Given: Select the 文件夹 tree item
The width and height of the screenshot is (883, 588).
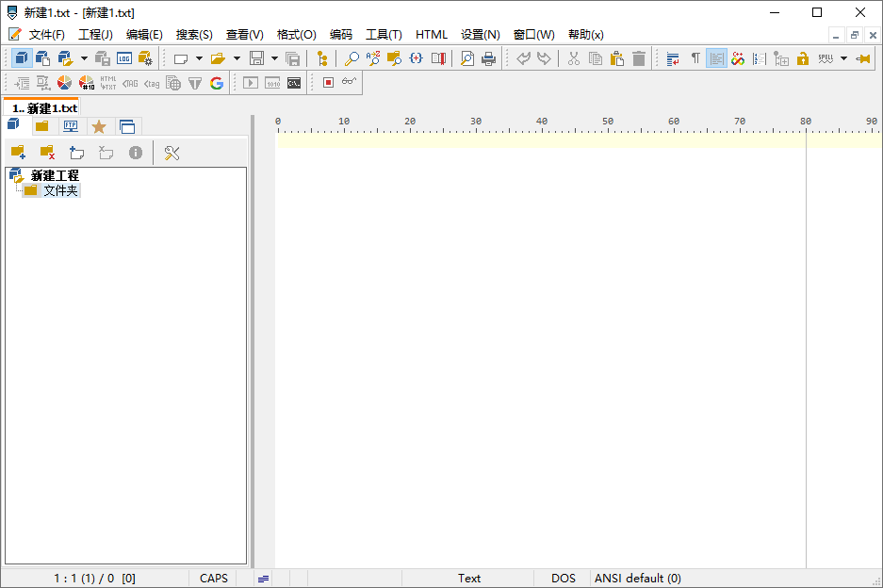Looking at the screenshot, I should pyautogui.click(x=60, y=190).
